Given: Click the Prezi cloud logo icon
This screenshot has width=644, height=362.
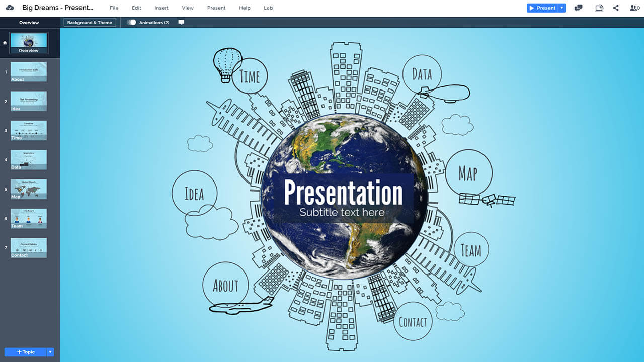Looking at the screenshot, I should [10, 8].
